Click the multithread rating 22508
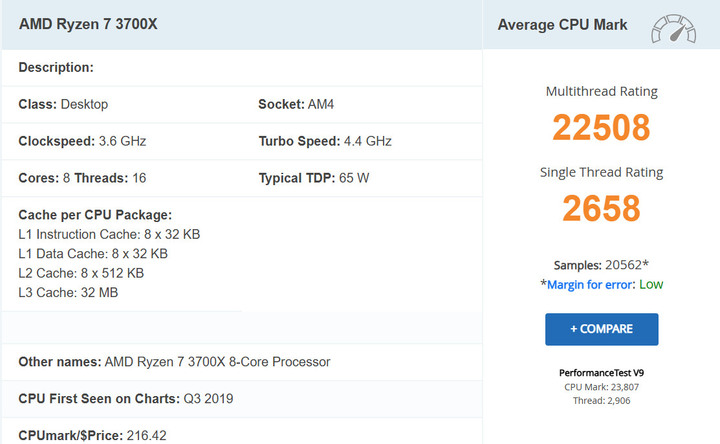This screenshot has width=720, height=444. (x=601, y=127)
